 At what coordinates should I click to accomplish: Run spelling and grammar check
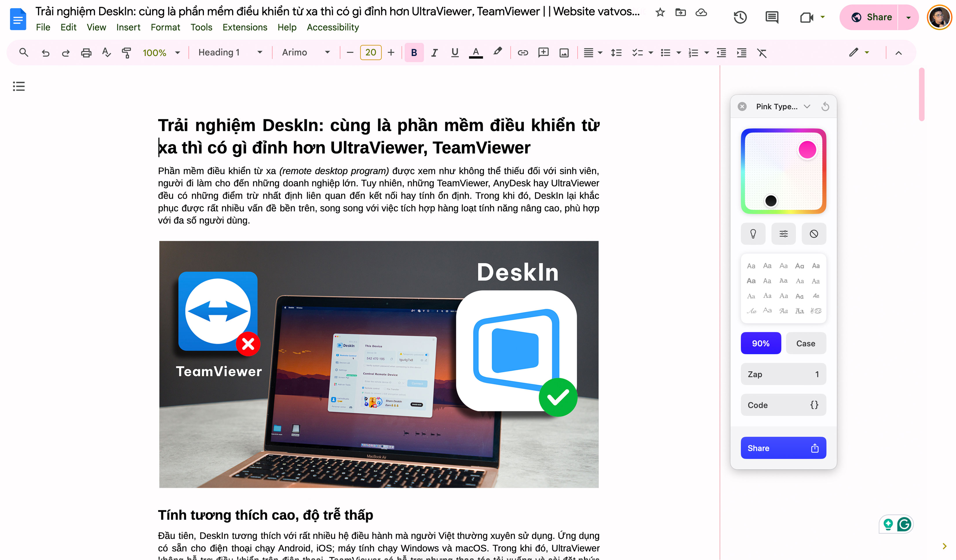coord(107,53)
